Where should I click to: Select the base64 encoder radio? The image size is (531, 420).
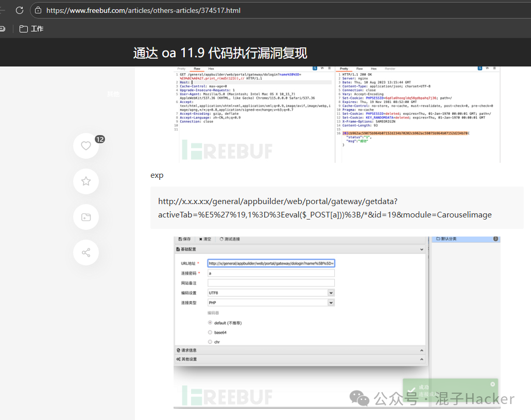point(210,332)
